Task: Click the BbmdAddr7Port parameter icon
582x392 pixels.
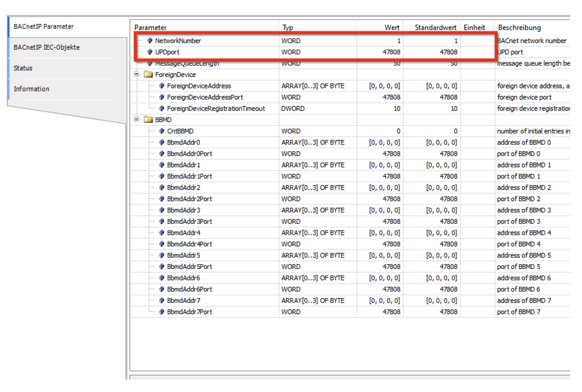Action: point(162,312)
